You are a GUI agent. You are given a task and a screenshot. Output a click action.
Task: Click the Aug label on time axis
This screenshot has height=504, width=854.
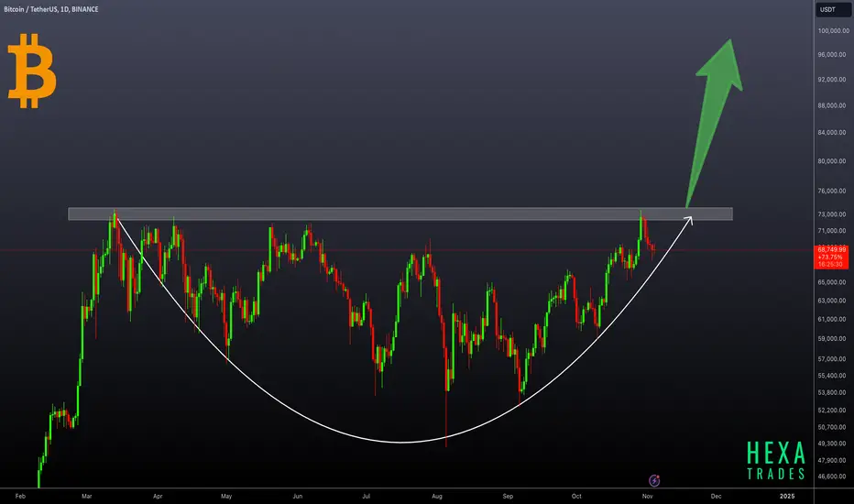pyautogui.click(x=437, y=497)
